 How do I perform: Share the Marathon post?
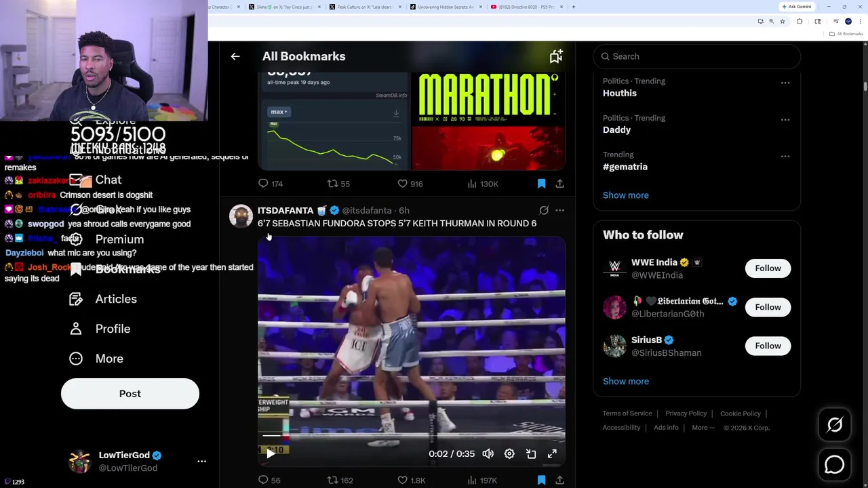pos(559,184)
